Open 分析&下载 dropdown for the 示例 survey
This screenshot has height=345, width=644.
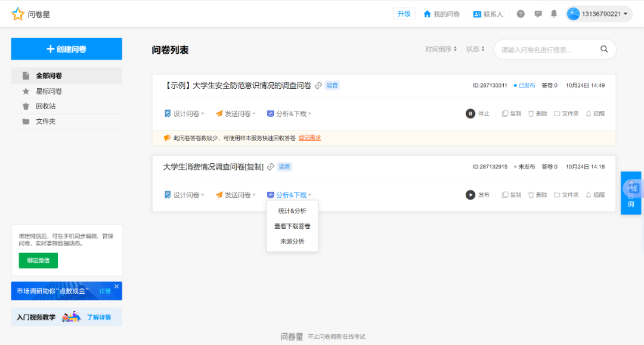(289, 114)
